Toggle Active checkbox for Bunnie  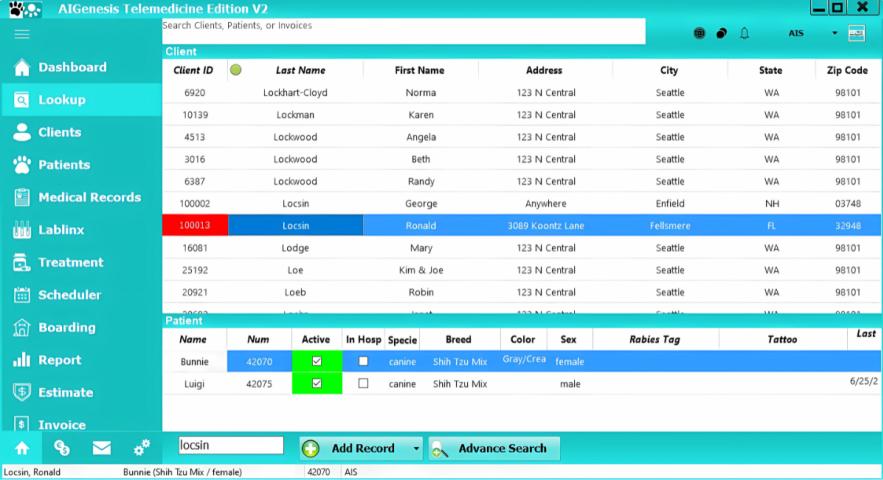317,361
